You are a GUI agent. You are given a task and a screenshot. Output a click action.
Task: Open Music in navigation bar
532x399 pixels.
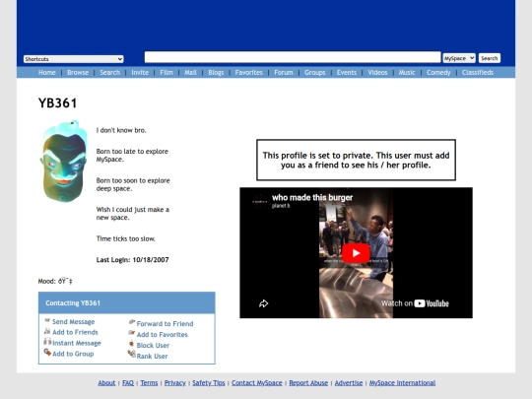point(407,73)
